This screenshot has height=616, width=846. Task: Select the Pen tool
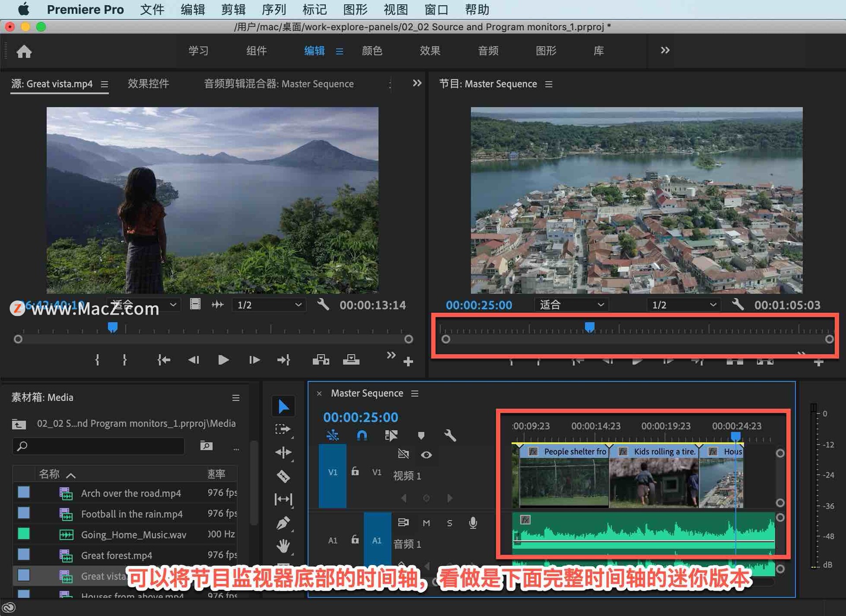[x=283, y=523]
